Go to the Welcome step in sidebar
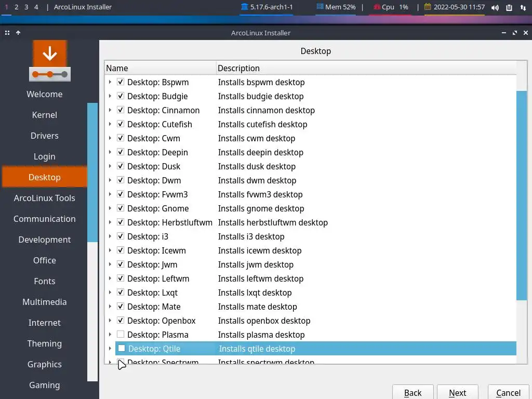532x399 pixels. (45, 94)
